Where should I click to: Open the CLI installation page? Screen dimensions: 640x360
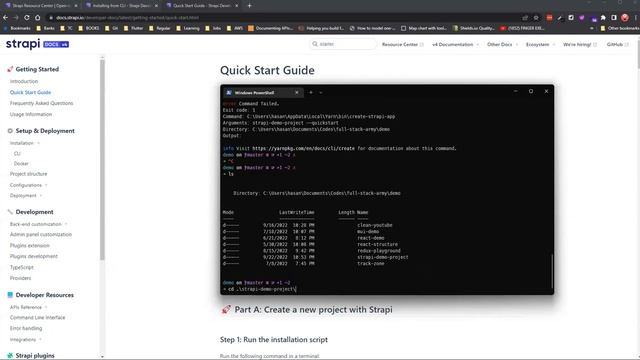click(x=17, y=153)
